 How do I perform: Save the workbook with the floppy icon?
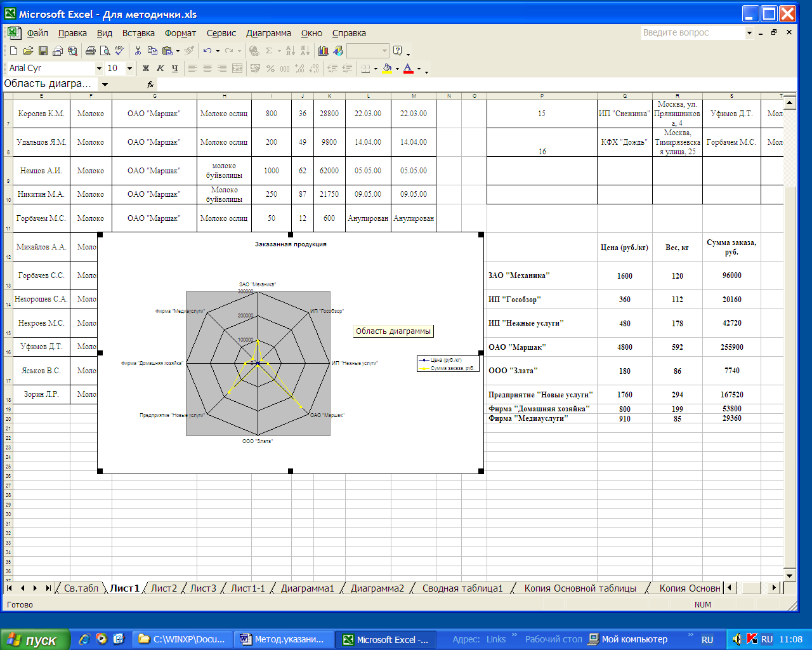point(43,51)
